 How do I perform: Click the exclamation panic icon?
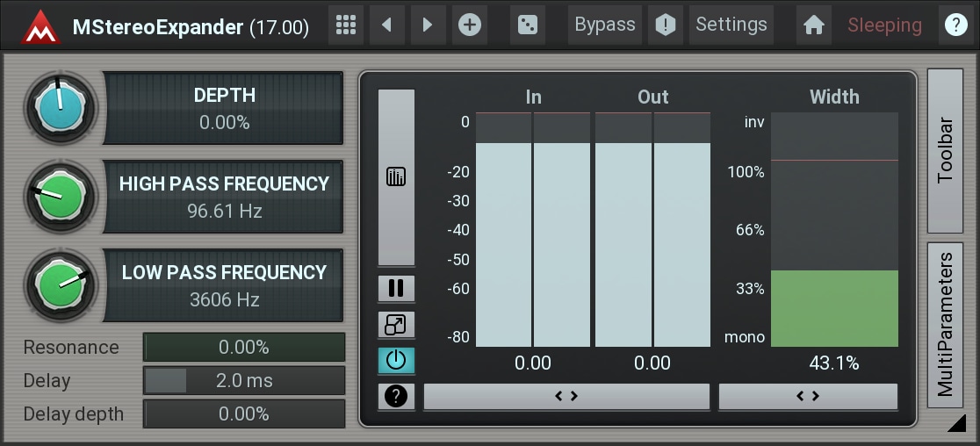click(666, 25)
